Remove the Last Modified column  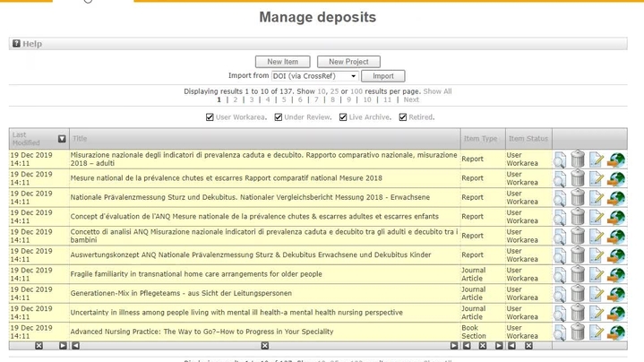(x=39, y=346)
